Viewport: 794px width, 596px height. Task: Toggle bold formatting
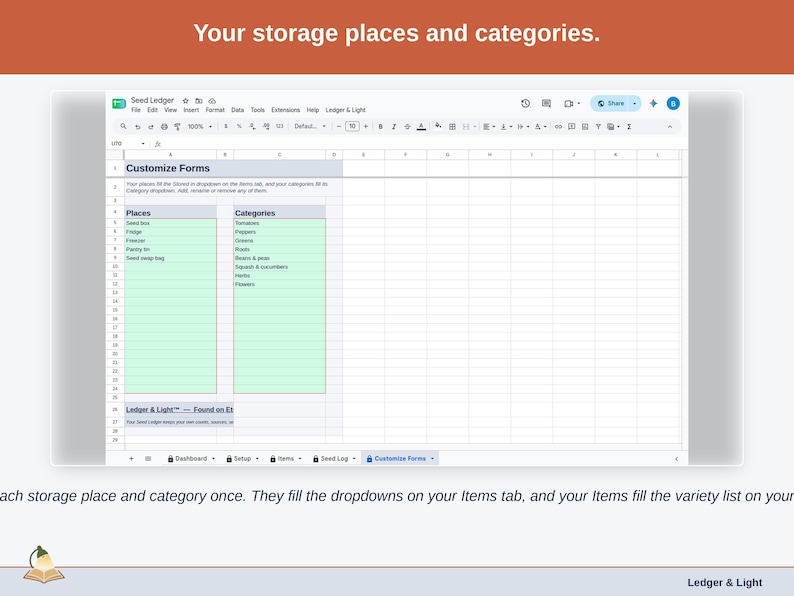coord(380,127)
